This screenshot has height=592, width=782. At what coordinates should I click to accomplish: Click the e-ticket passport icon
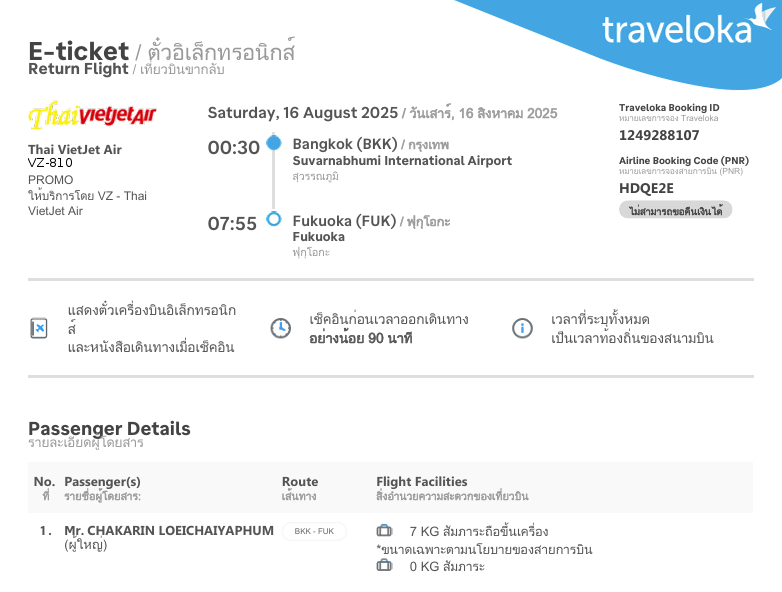click(x=39, y=328)
